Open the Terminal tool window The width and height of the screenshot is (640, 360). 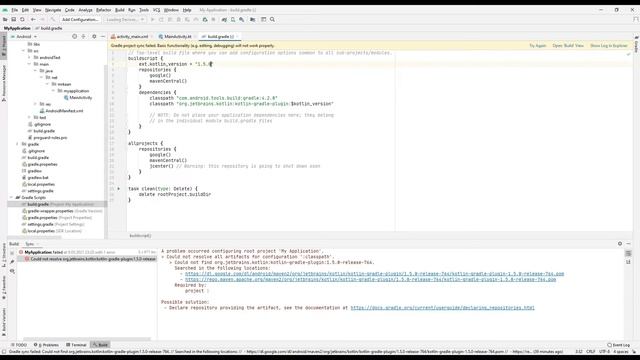click(x=76, y=345)
